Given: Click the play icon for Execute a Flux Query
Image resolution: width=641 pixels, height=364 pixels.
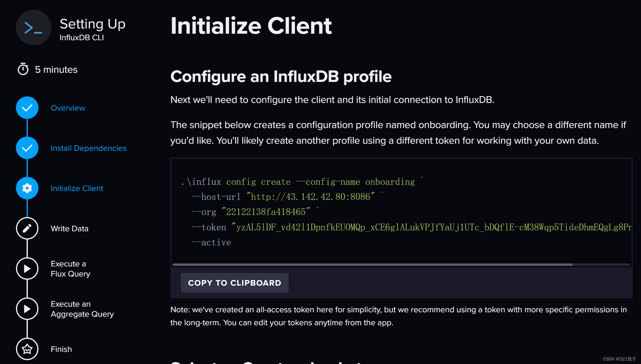Looking at the screenshot, I should point(27,268).
